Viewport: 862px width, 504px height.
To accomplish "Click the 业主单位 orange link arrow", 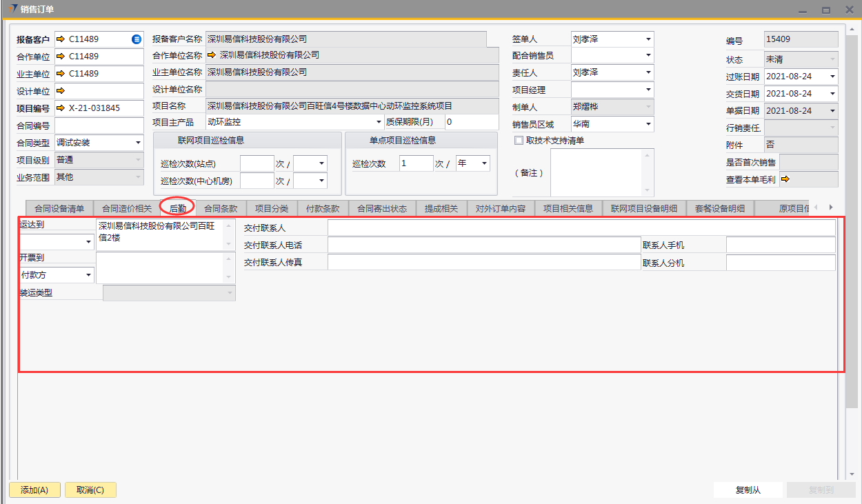I will (60, 74).
